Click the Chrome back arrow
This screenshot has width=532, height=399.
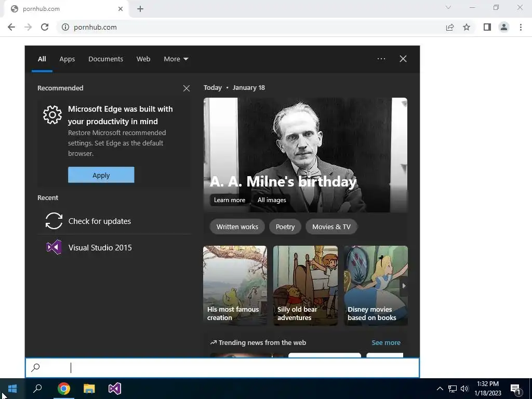[11, 27]
